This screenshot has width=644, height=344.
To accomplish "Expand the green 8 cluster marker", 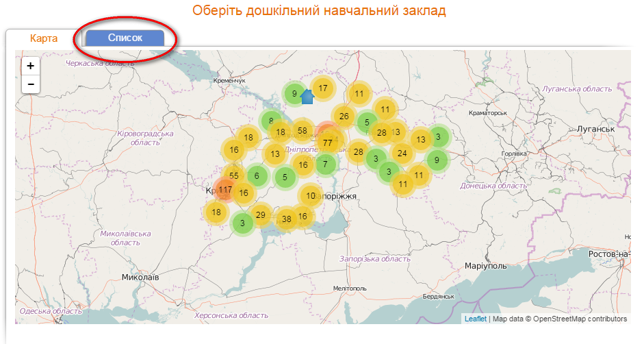I will [271, 121].
